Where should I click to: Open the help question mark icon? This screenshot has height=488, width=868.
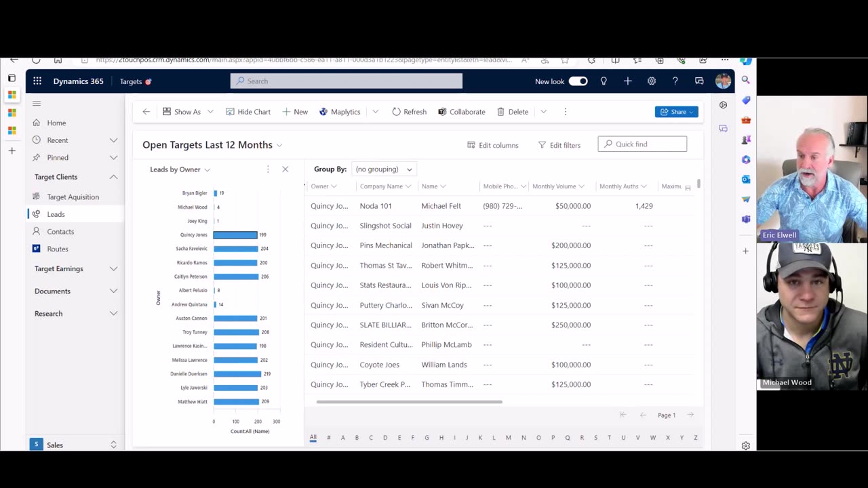(675, 81)
